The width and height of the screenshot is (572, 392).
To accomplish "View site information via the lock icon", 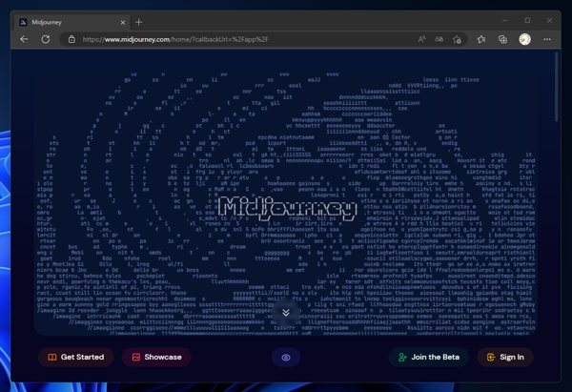I will 71,39.
